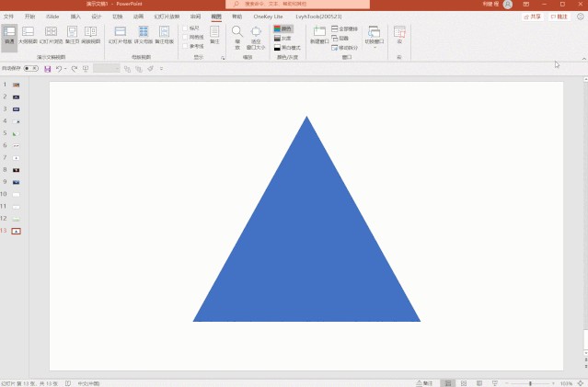Click the purple save icon in quick access toolbar
This screenshot has width=588, height=387.
pyautogui.click(x=47, y=68)
